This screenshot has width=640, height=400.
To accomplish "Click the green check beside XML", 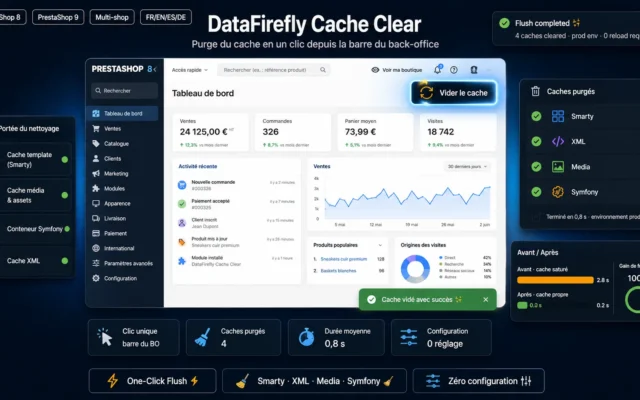I will coord(536,142).
